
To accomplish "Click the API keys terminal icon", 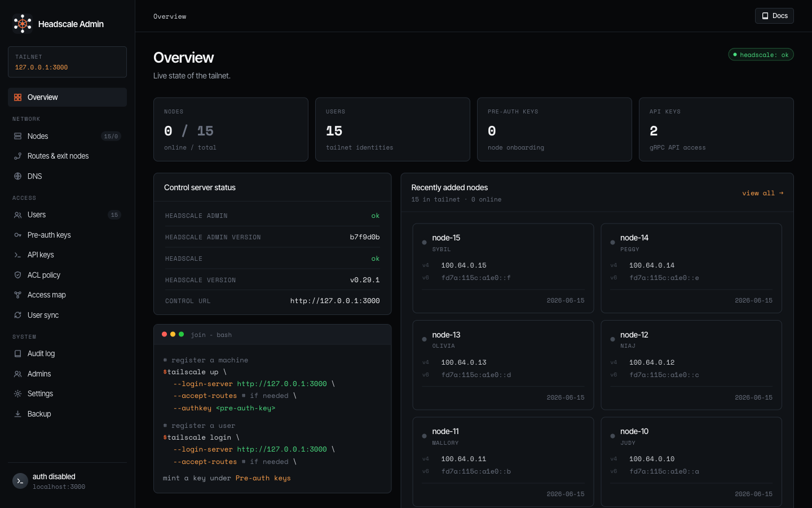I will (17, 255).
